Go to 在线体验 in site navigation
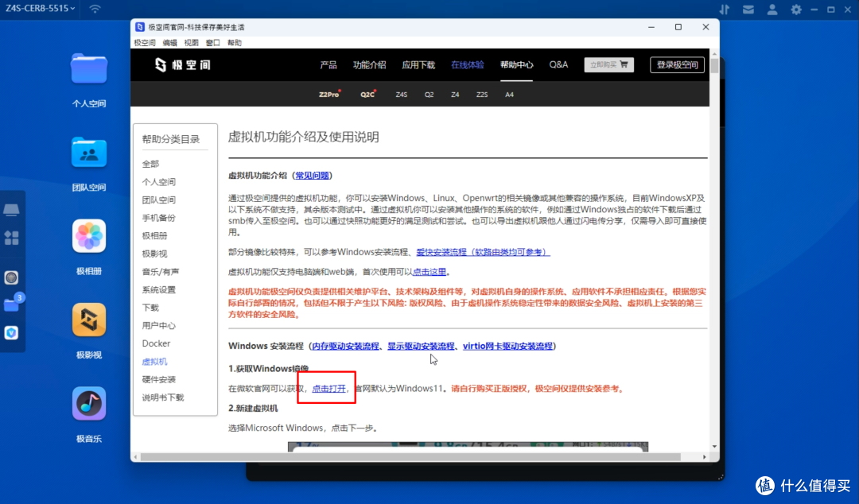The height and width of the screenshot is (504, 859). tap(468, 64)
